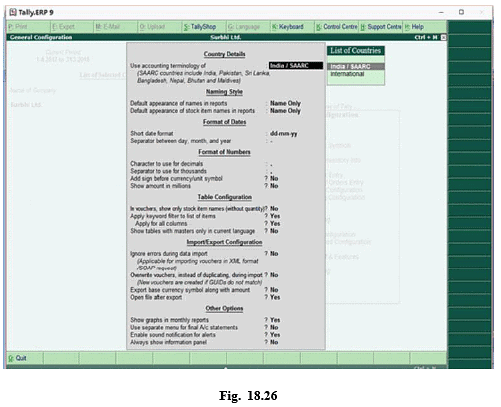
Task: Click separator between day, month, year value
Action: pyautogui.click(x=271, y=141)
